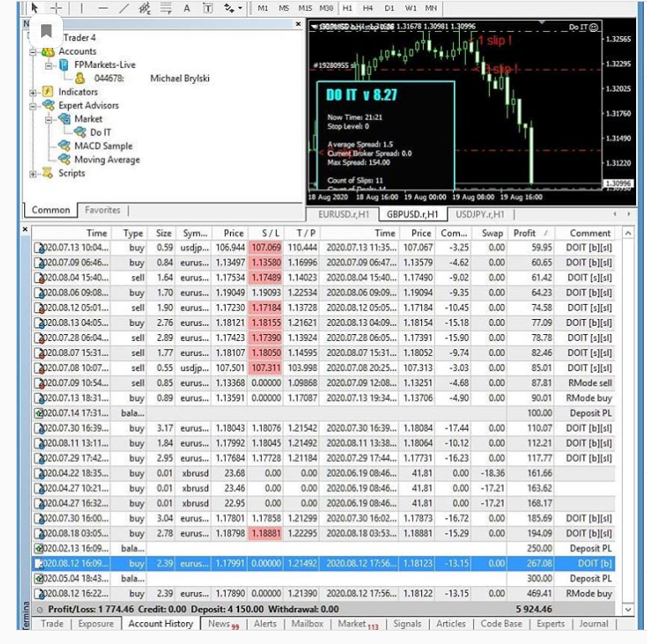Close the Terminal panel
This screenshot has height=644, width=647.
tap(25, 228)
